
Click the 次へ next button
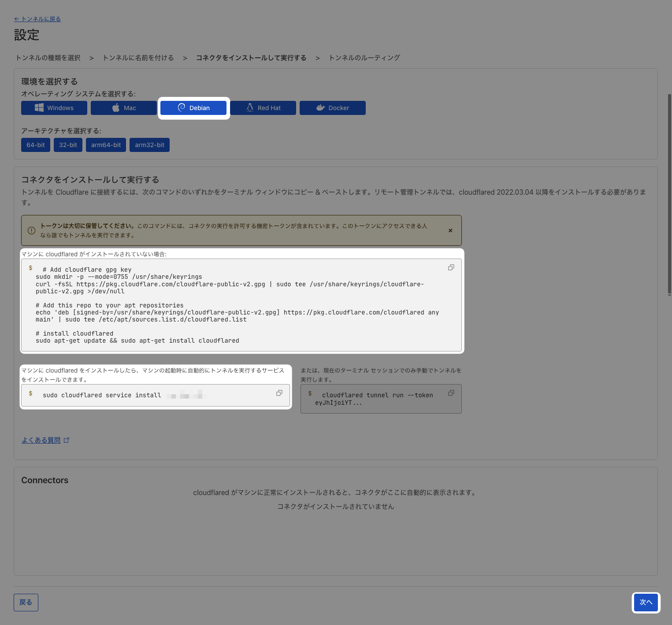tap(646, 603)
